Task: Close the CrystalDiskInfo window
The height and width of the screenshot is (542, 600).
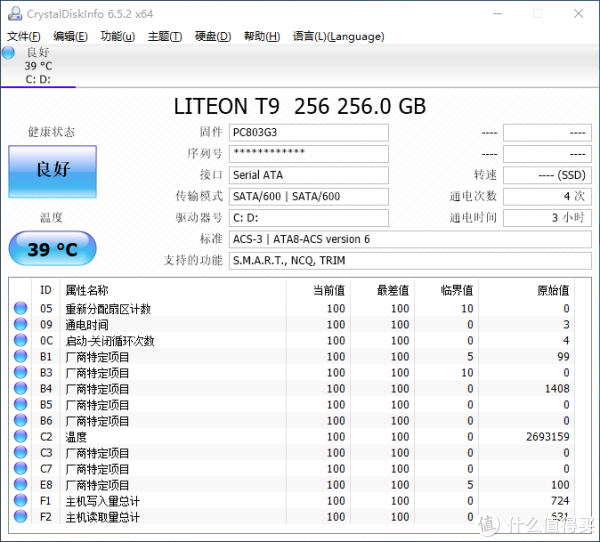Action: 579,14
